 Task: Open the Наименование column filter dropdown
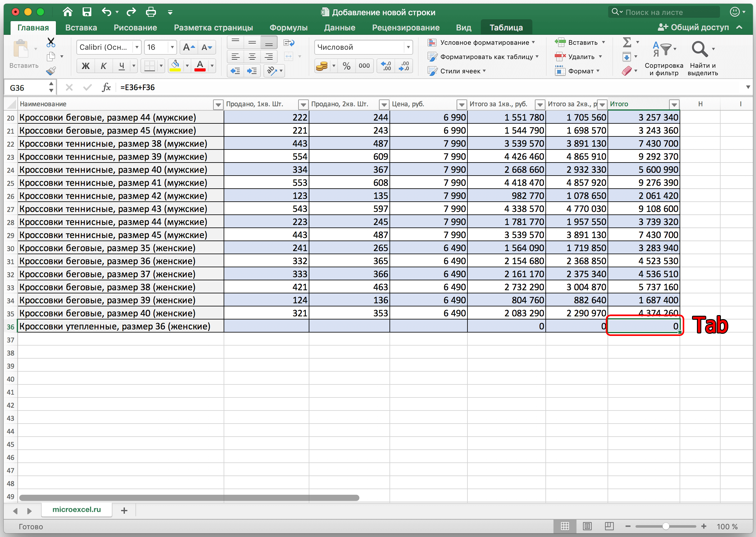point(218,105)
